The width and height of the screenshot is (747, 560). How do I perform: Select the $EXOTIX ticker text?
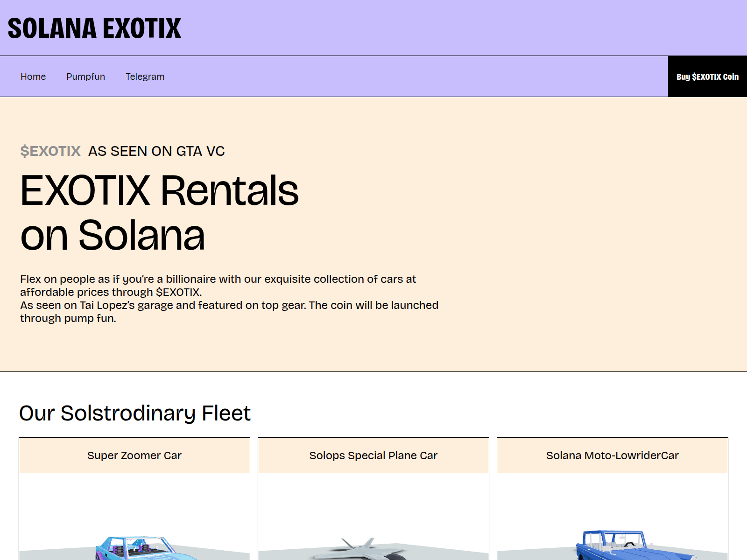coord(50,151)
